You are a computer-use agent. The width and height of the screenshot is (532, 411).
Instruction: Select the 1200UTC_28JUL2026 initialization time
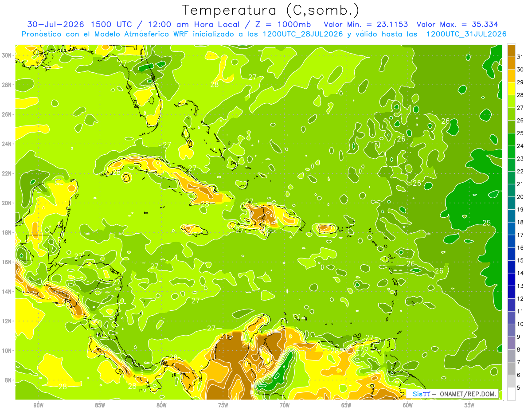click(x=303, y=34)
